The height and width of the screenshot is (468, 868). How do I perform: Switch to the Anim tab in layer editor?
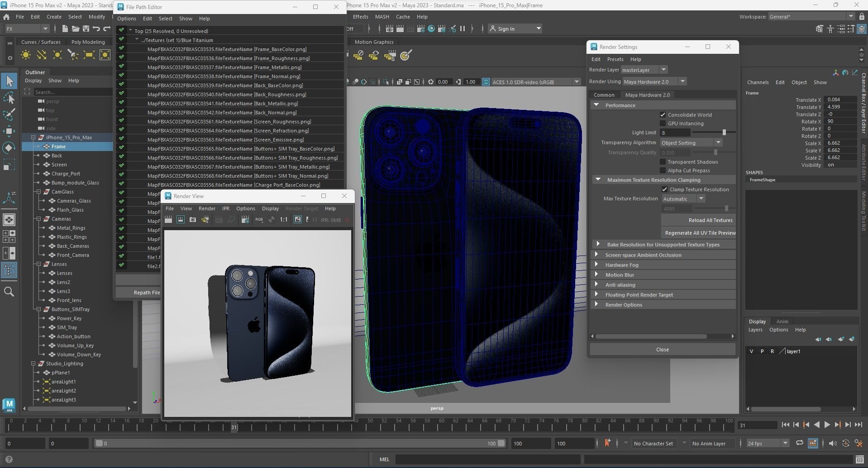pos(782,321)
